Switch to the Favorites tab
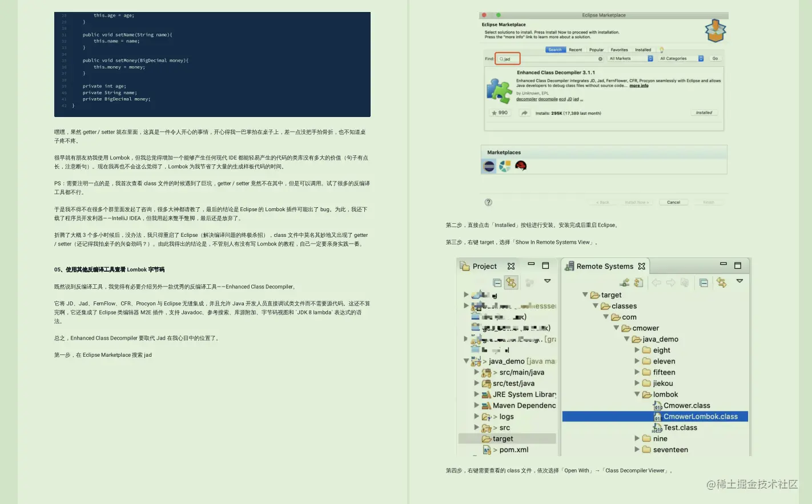 619,50
